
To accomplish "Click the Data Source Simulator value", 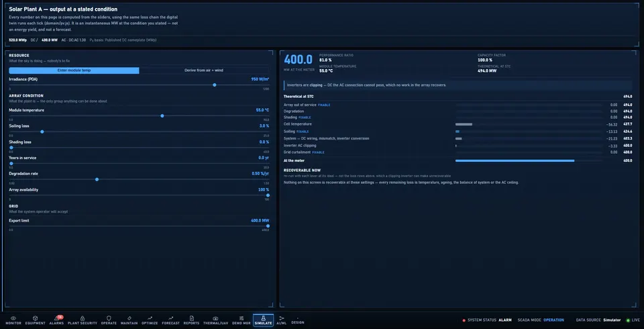I will point(612,320).
